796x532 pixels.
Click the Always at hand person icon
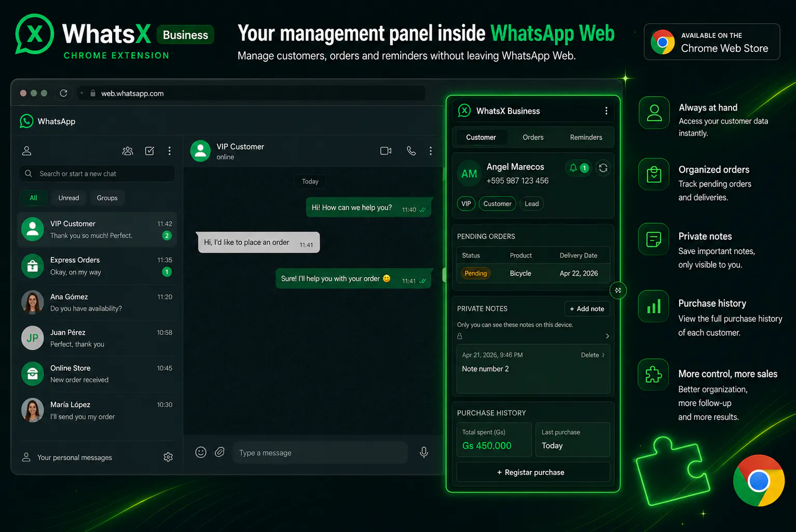point(654,113)
